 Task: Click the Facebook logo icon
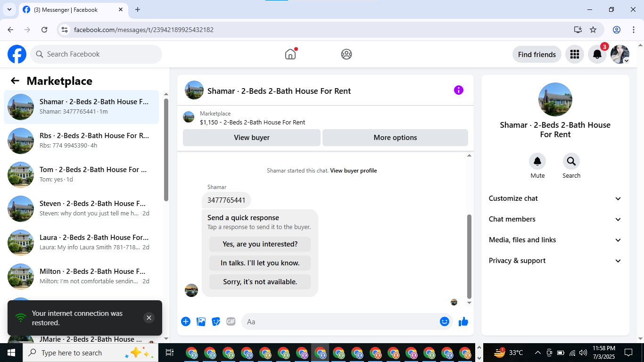[17, 54]
